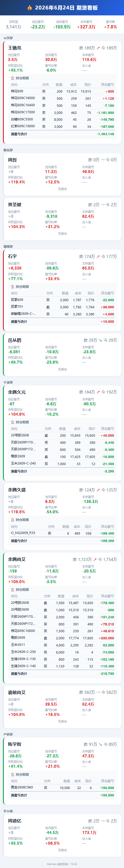Viewport: 124px width, 868px height.
Task: Click the 办公室 section header
Action: pyautogui.click(x=8, y=811)
